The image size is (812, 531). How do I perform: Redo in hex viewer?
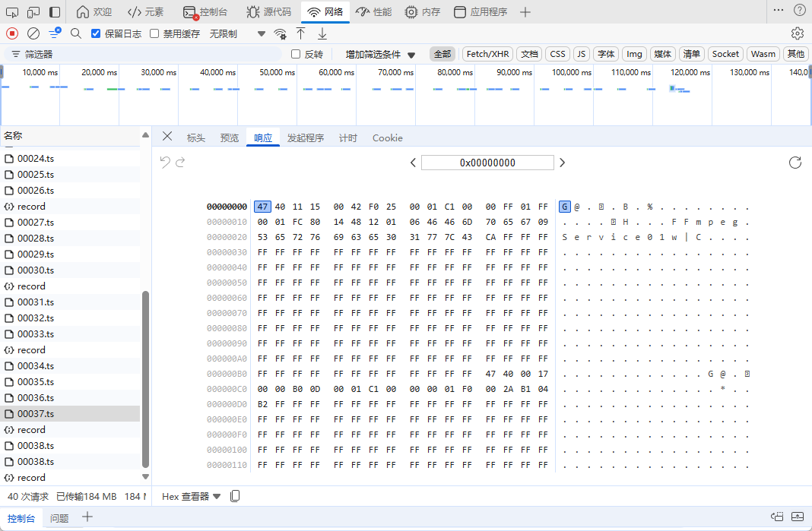[x=180, y=163]
